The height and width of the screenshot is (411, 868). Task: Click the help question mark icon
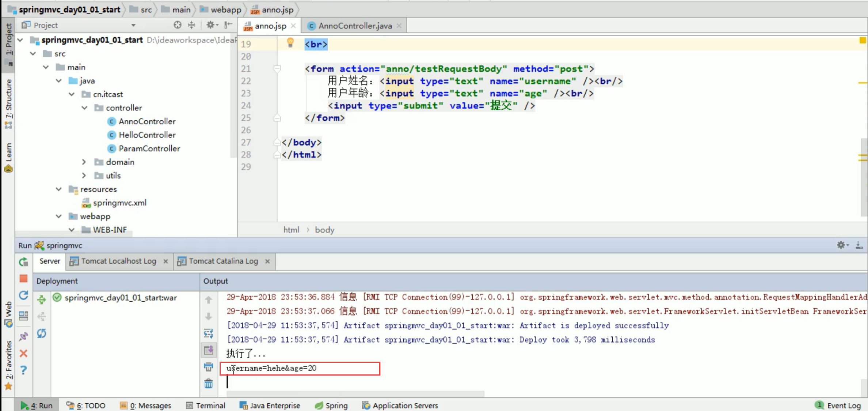(24, 370)
